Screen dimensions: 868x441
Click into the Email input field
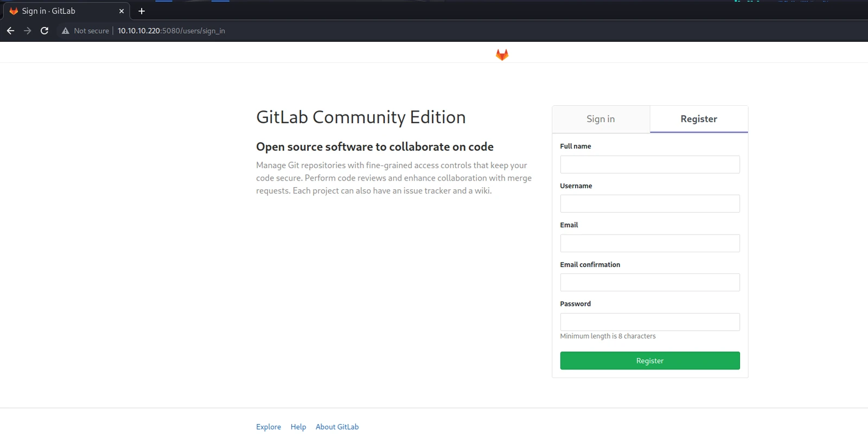[x=650, y=243]
